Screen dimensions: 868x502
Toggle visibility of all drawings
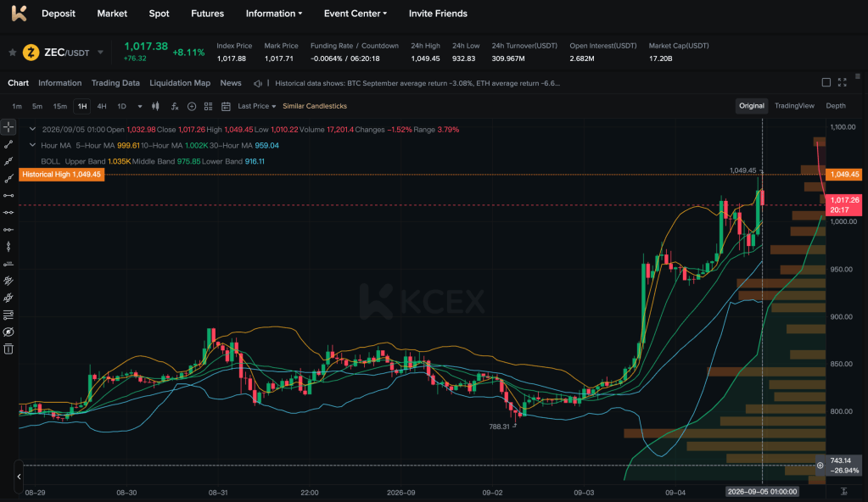8,332
